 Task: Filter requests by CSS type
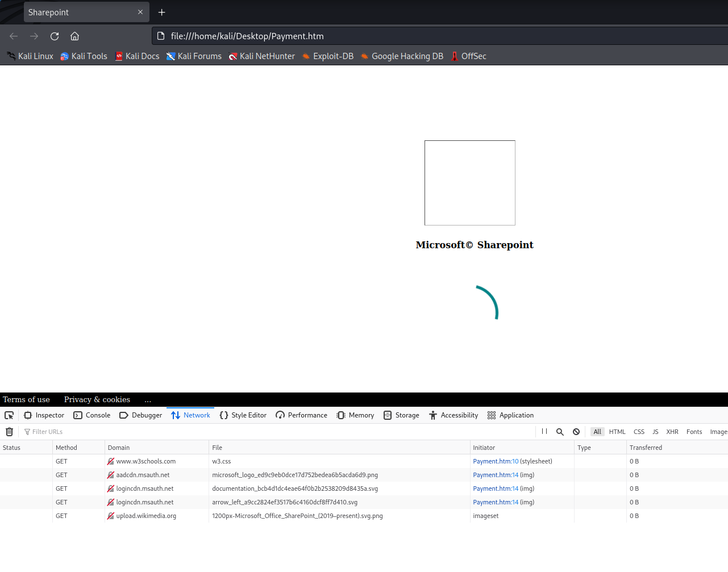639,432
